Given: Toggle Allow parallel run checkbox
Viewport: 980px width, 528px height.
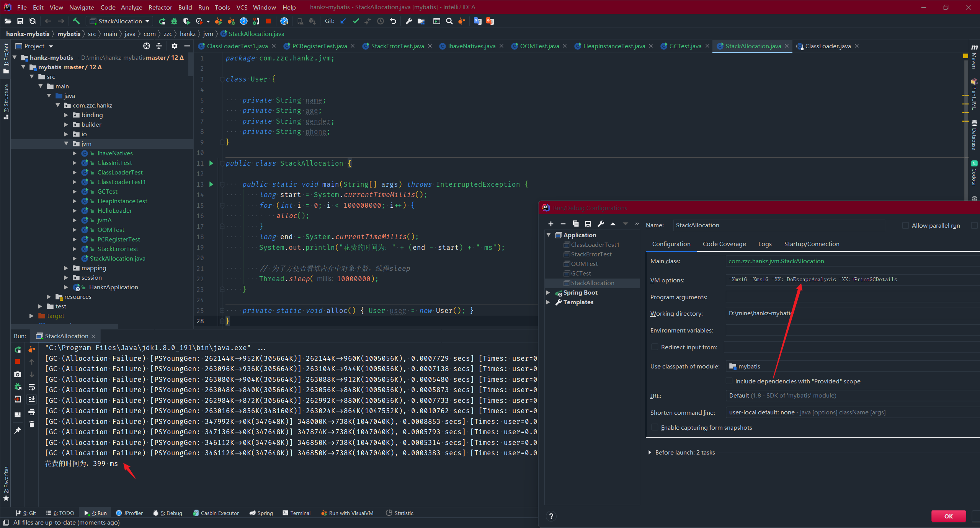Looking at the screenshot, I should (x=905, y=225).
